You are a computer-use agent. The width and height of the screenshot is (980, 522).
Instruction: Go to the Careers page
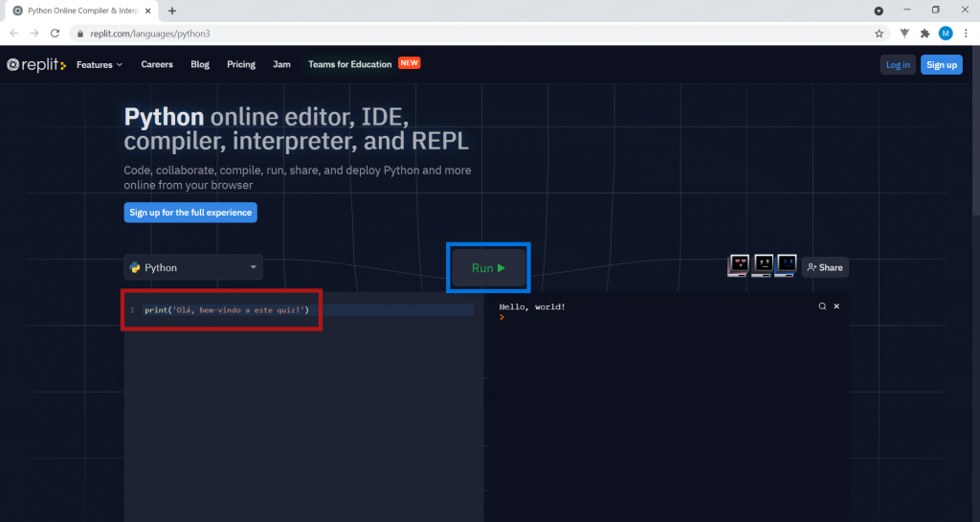pyautogui.click(x=157, y=64)
